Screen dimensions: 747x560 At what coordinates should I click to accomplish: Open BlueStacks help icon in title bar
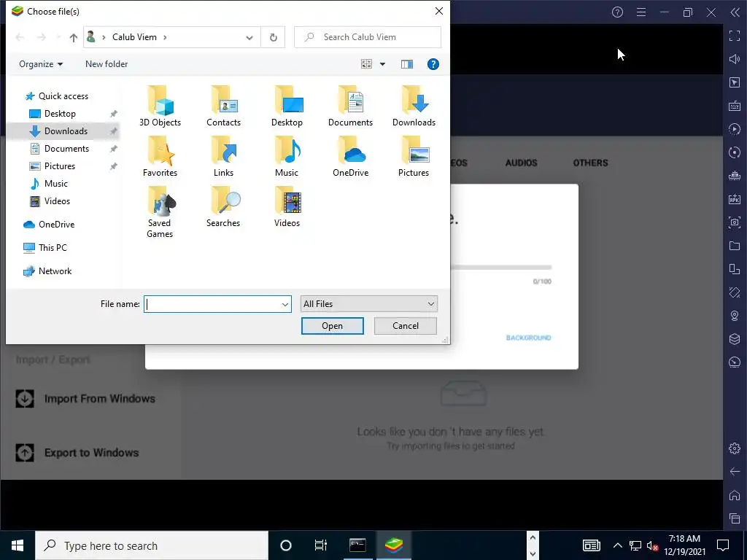(617, 12)
